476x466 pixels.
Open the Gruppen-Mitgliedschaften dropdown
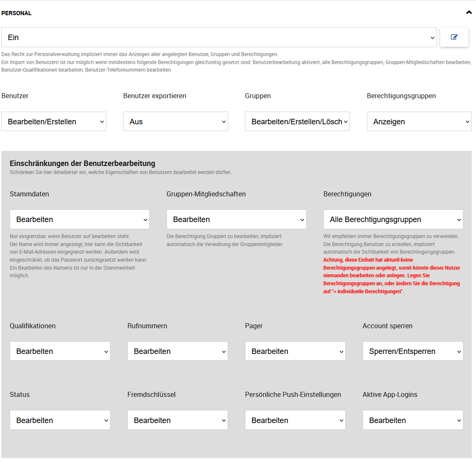click(x=236, y=219)
